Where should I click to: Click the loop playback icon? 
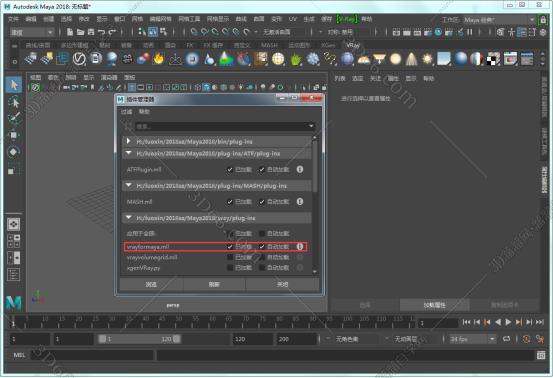click(506, 339)
